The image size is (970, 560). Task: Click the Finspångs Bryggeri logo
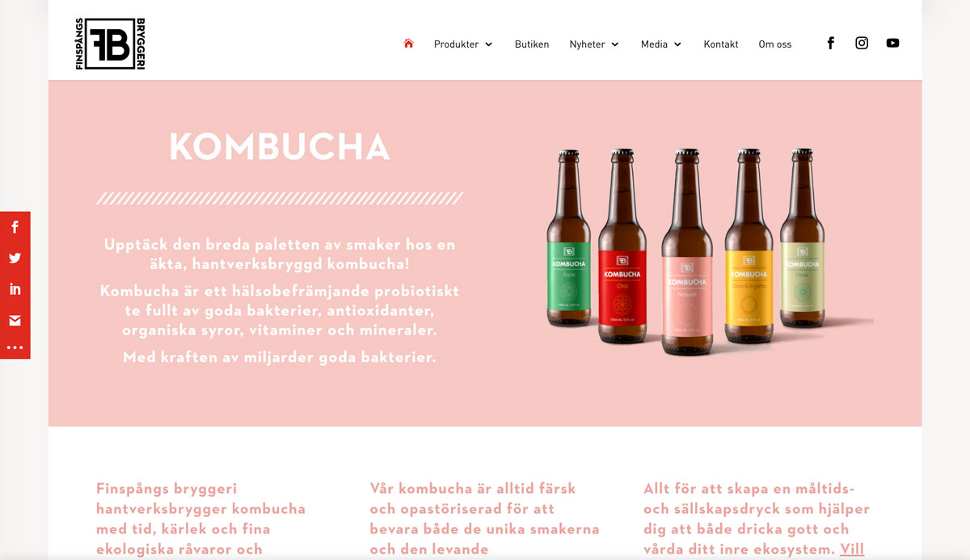click(110, 44)
